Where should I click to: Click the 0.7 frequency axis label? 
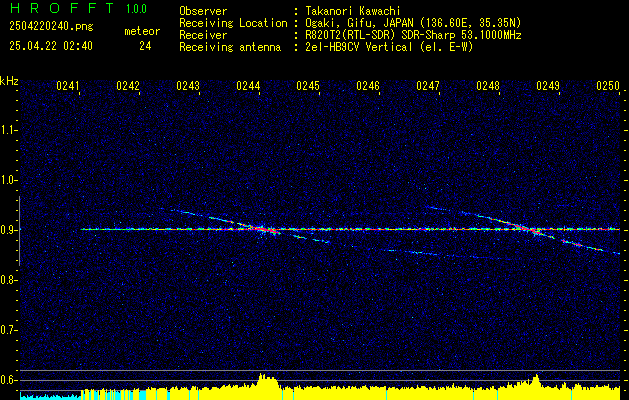[x=8, y=330]
